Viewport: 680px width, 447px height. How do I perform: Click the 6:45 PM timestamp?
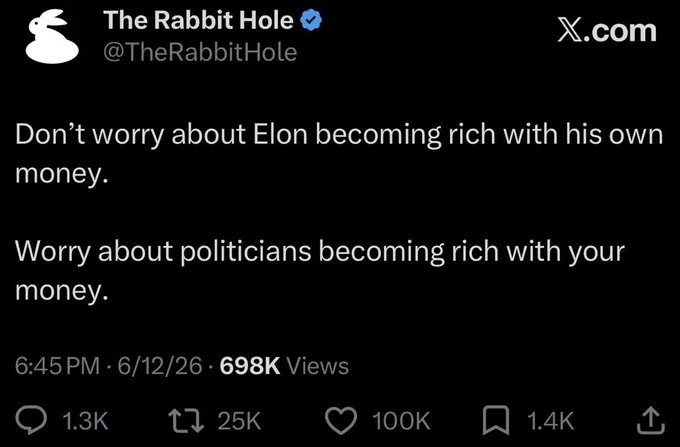coord(57,365)
